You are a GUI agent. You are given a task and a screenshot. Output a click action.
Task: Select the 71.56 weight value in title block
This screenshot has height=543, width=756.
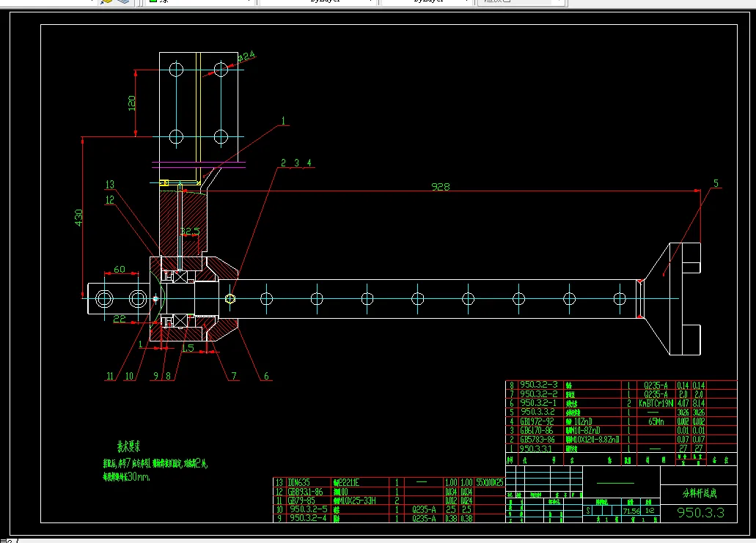pyautogui.click(x=631, y=511)
